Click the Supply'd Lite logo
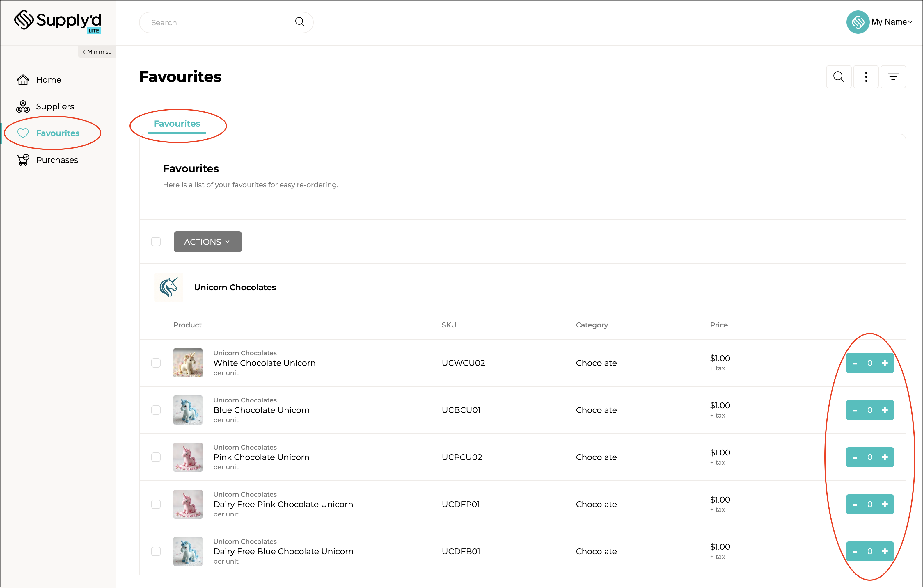The height and width of the screenshot is (588, 923). (x=58, y=22)
